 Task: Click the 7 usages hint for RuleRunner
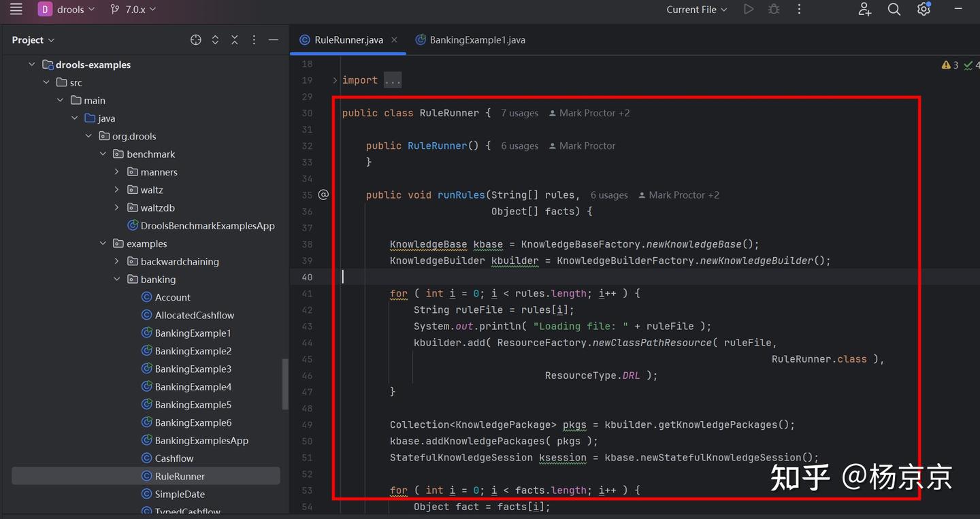coord(519,114)
